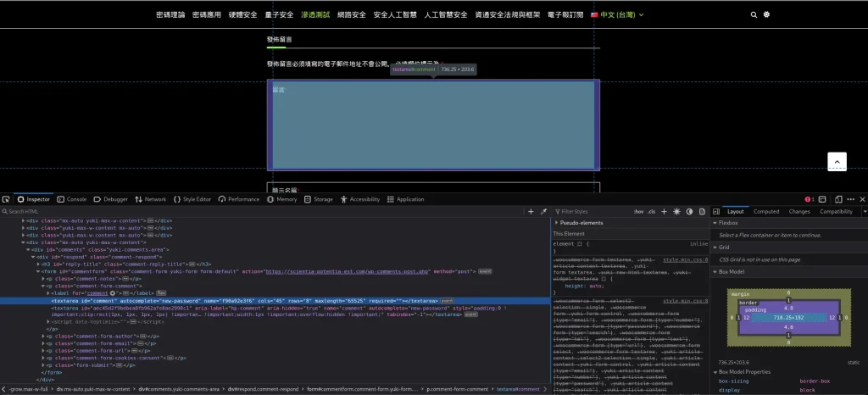
Task: Activate the element picker tool
Action: click(x=7, y=199)
